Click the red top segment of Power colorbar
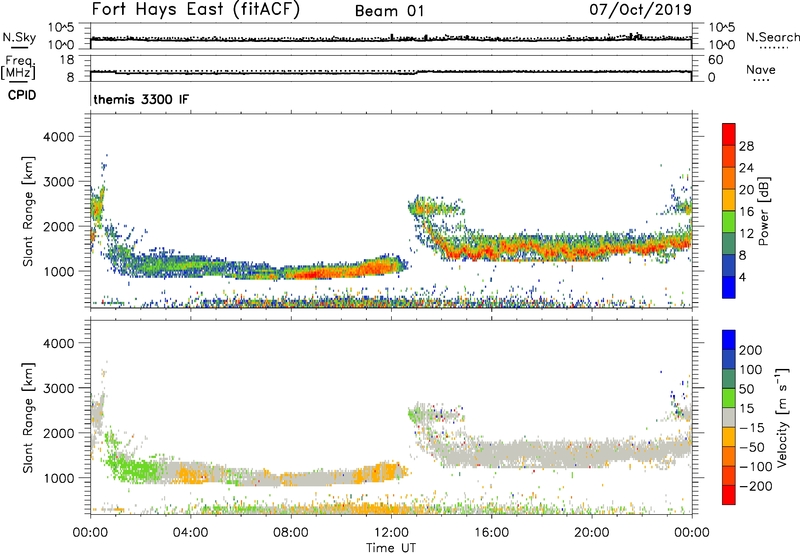 [729, 134]
